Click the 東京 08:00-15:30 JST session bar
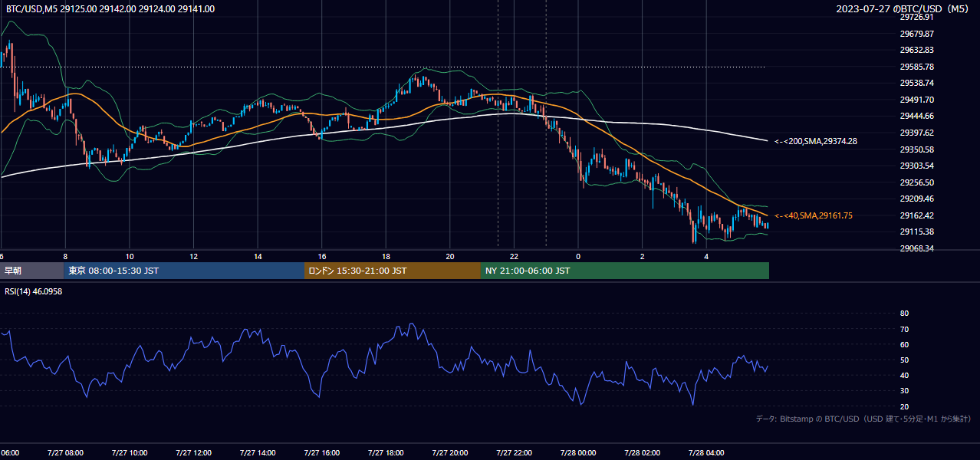 (184, 271)
